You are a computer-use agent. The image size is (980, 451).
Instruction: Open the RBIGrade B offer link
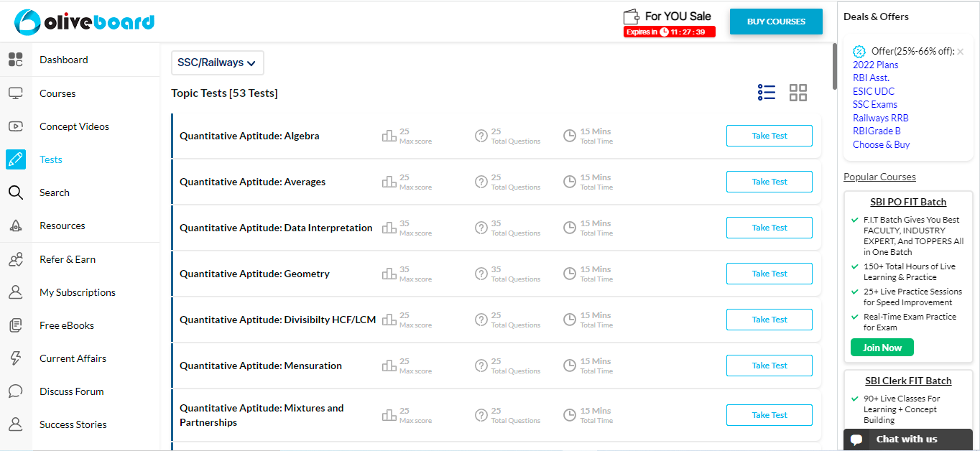[877, 131]
